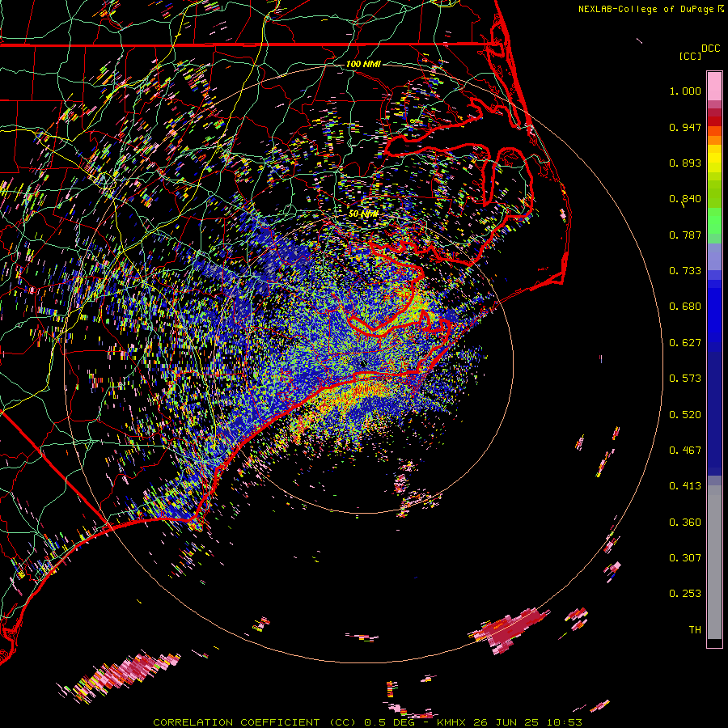Screen dimensions: 728x728
Task: Click the 0.467 scale value
Action: click(x=685, y=451)
